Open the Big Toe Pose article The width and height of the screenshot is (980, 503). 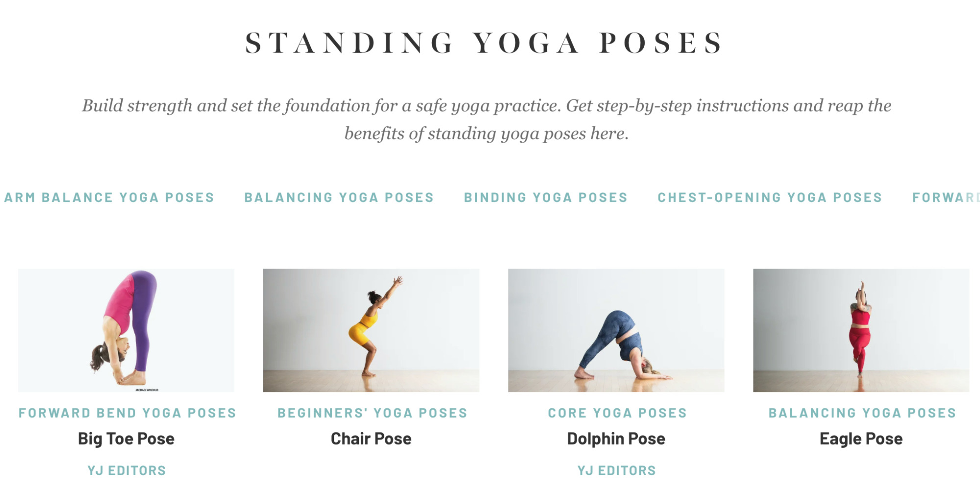pos(125,439)
